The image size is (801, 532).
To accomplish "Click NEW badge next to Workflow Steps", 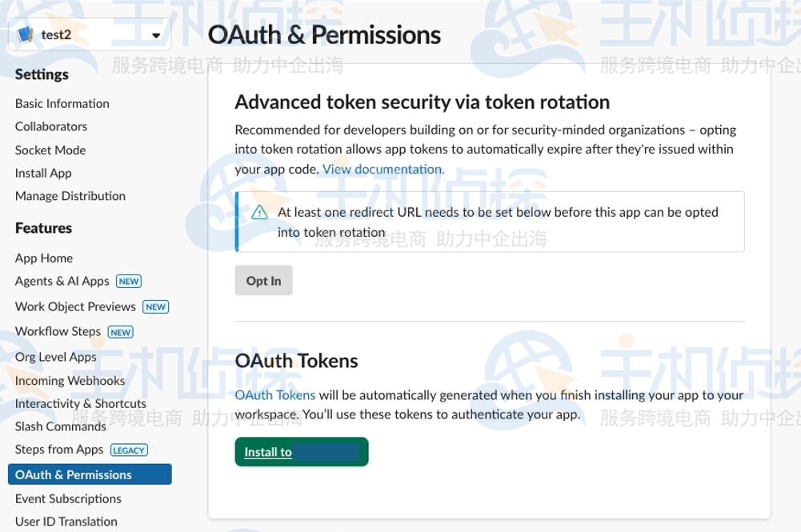I will (121, 332).
